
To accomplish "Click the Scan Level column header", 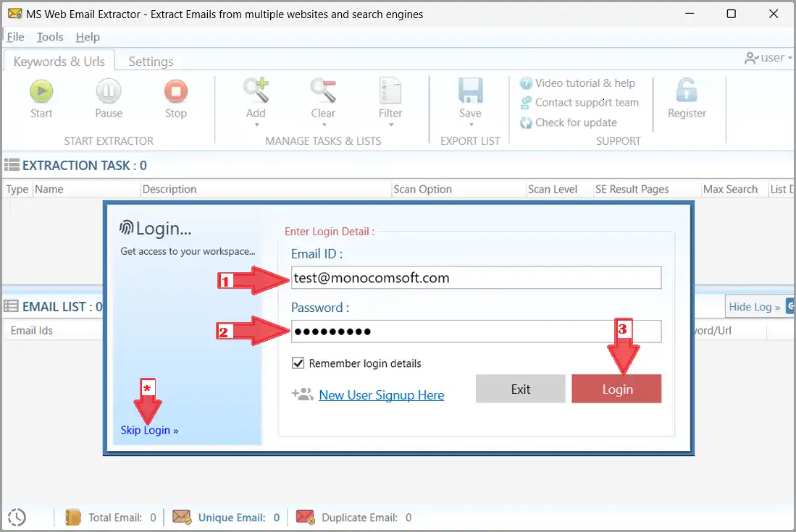I will point(560,189).
